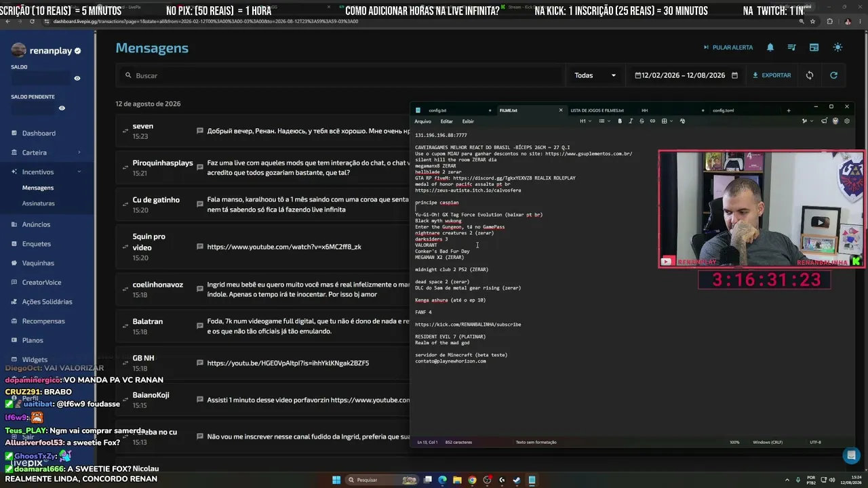868x488 pixels.
Task: Switch to LISTA DE JOGOS E FILMES.txt tab
Action: [597, 110]
